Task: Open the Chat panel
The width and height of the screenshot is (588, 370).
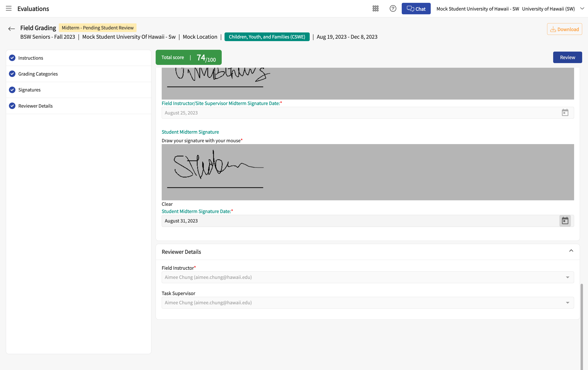Action: click(416, 8)
